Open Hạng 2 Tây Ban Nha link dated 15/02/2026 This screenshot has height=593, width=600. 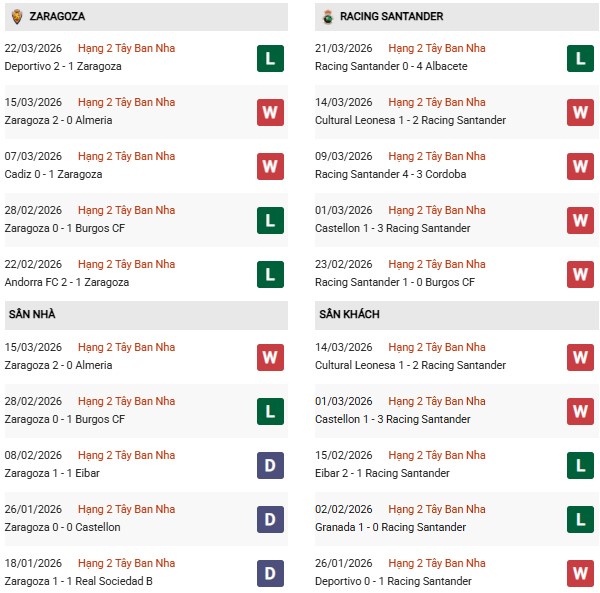pos(437,455)
